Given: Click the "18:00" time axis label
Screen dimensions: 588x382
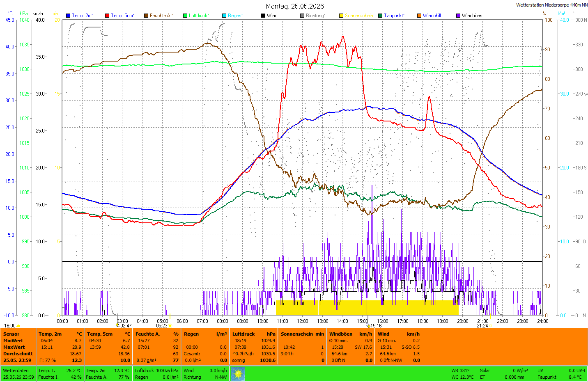Looking at the screenshot, I should (423, 321).
